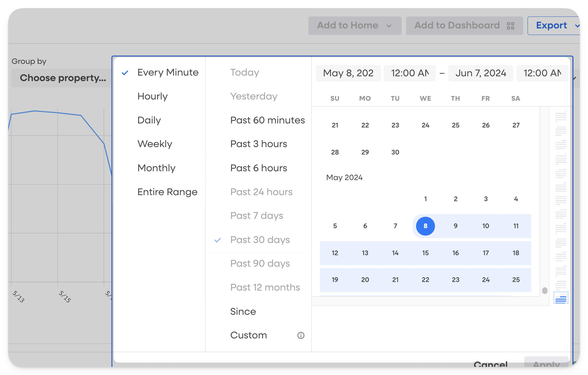Viewport: 588px width, 375px height.
Task: Choose the Since range option
Action: pyautogui.click(x=243, y=312)
